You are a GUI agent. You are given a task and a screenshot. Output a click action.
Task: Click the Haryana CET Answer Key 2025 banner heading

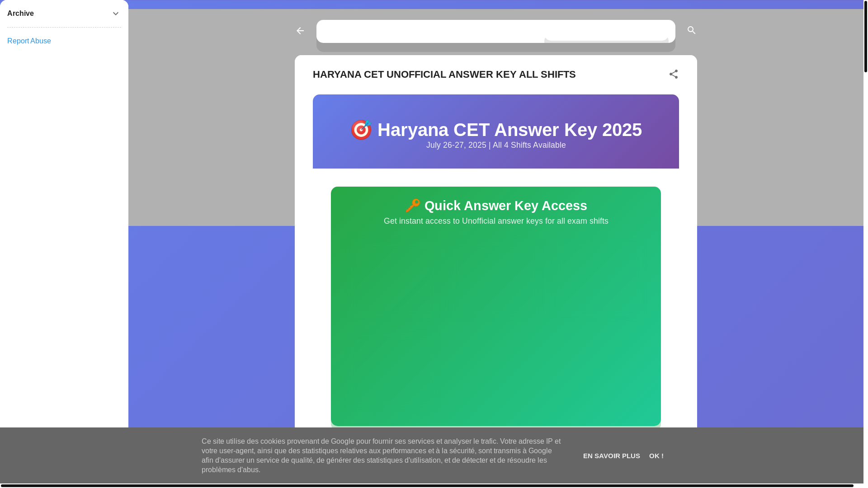(496, 130)
